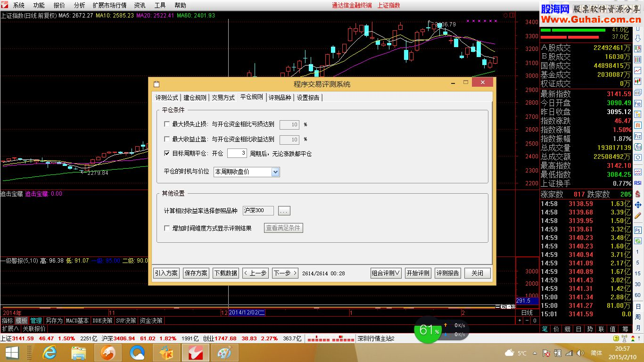Open the 帮助 menu

click(180, 5)
